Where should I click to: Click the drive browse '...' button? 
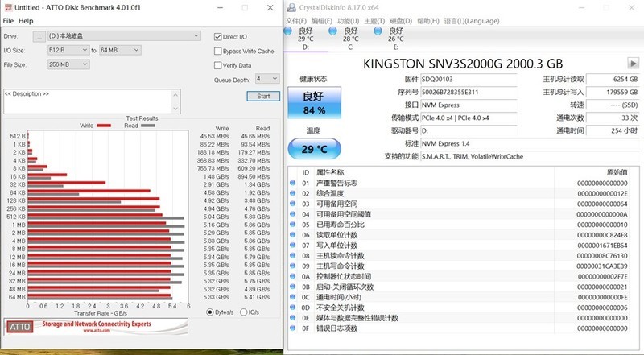39,36
